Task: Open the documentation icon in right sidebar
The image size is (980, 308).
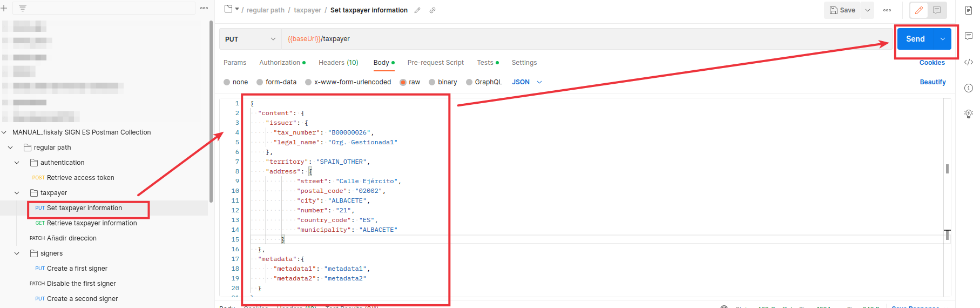Action: 968,10
